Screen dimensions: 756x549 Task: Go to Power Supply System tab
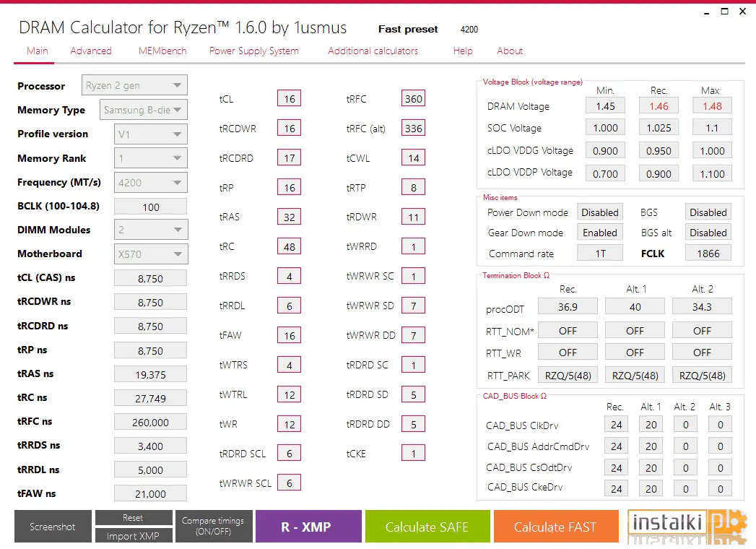click(x=254, y=51)
